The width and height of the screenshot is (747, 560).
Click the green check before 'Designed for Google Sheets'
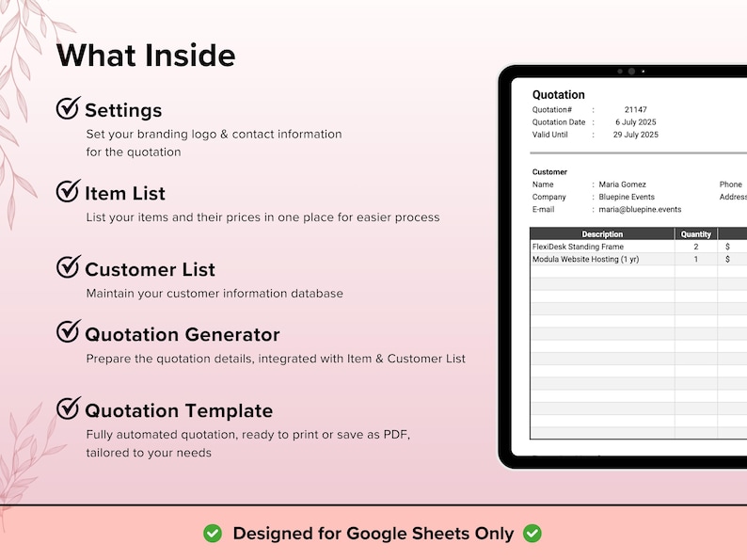click(x=213, y=534)
